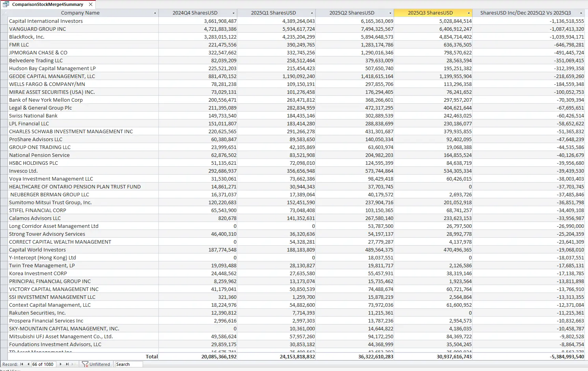Viewport: 588px width, 371px height.
Task: Click the Total row label
Action: pyautogui.click(x=151, y=356)
